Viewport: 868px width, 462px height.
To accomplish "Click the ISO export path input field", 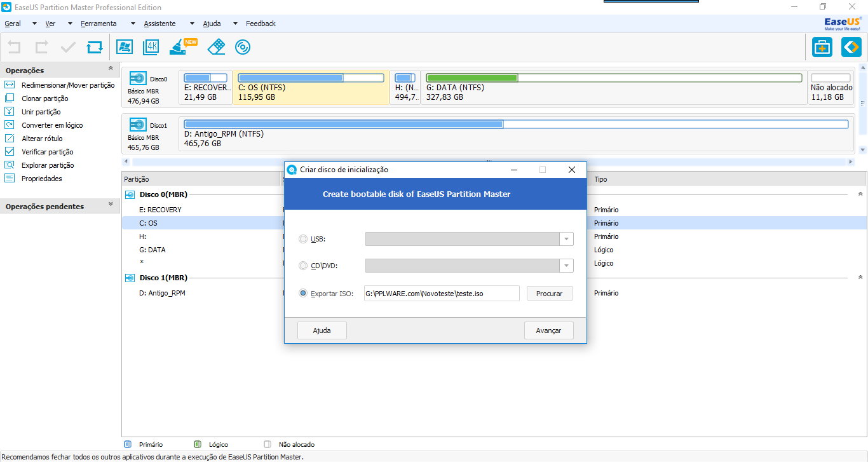I will click(x=442, y=293).
